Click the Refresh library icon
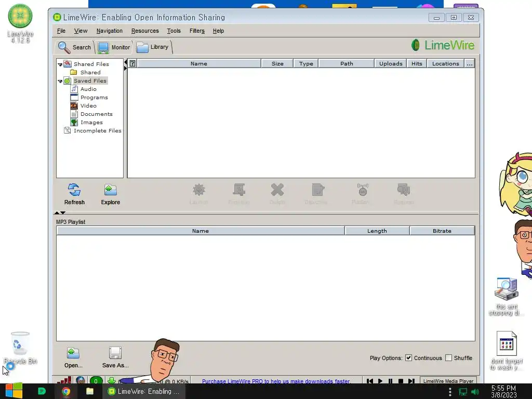This screenshot has width=532, height=399. click(x=74, y=190)
